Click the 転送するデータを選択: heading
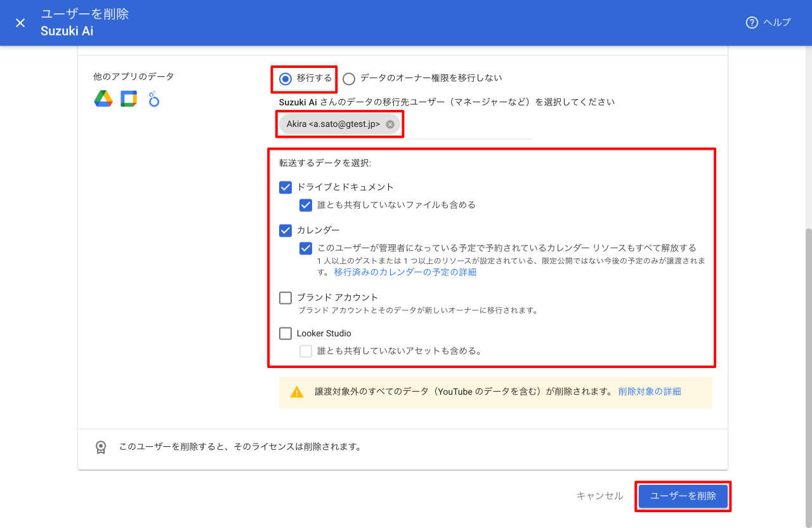The image size is (812, 528). [x=325, y=163]
